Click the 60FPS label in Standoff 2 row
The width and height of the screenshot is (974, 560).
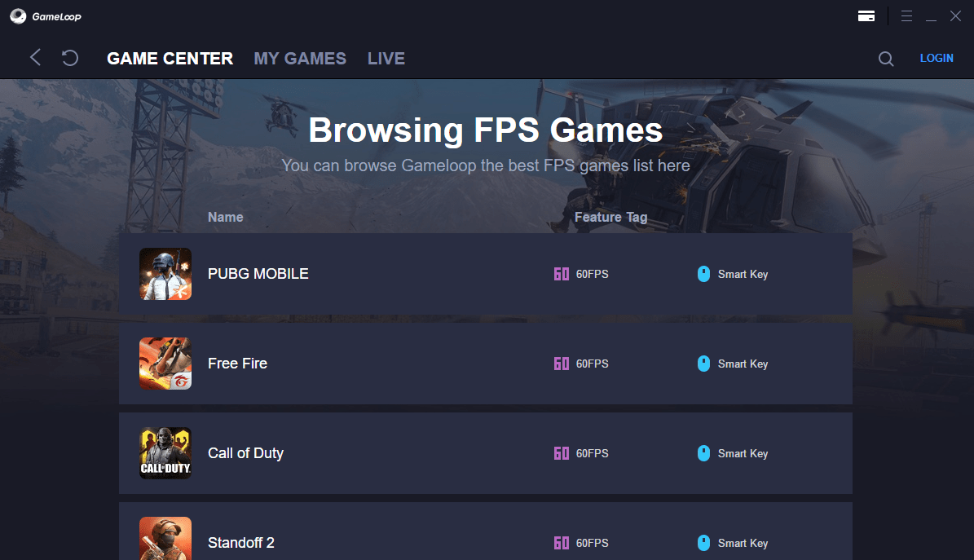coord(592,543)
